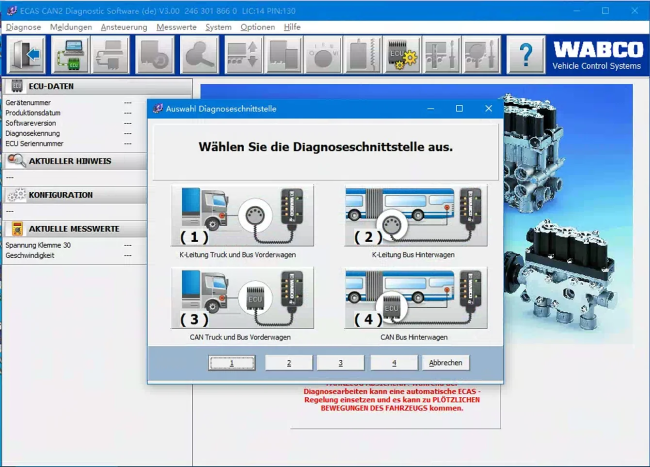Click the Konfiguration gears icon
650x467 pixels.
coord(16,195)
